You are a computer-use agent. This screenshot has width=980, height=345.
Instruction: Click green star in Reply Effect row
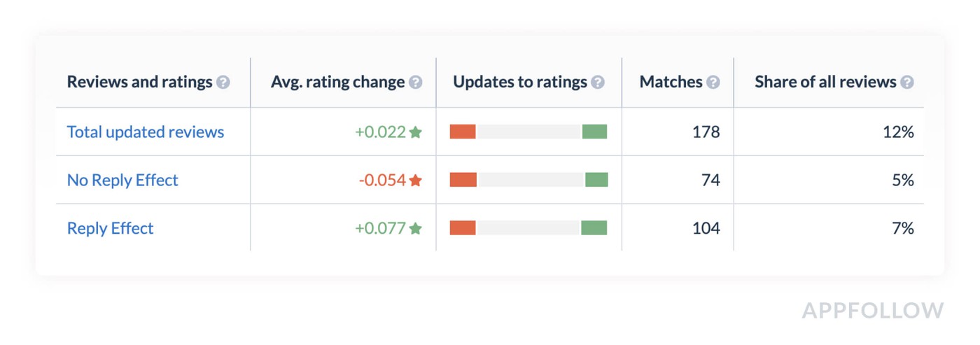coord(415,228)
